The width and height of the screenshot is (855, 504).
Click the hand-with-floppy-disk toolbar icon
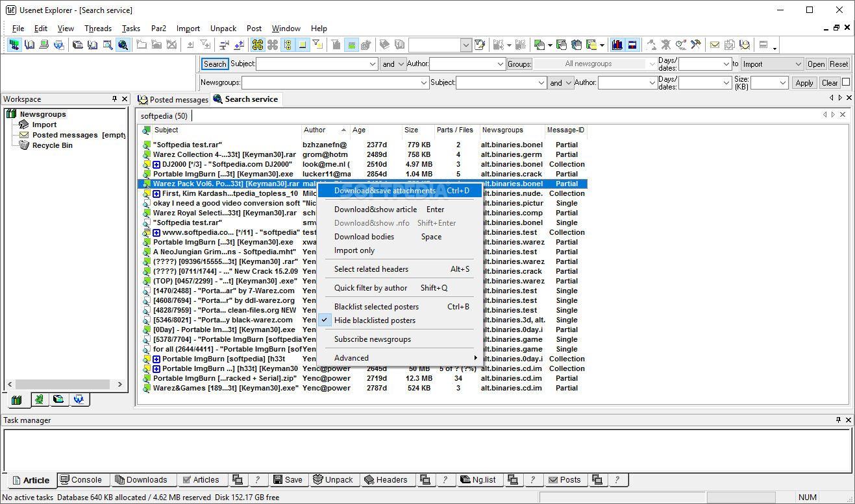coord(562,45)
